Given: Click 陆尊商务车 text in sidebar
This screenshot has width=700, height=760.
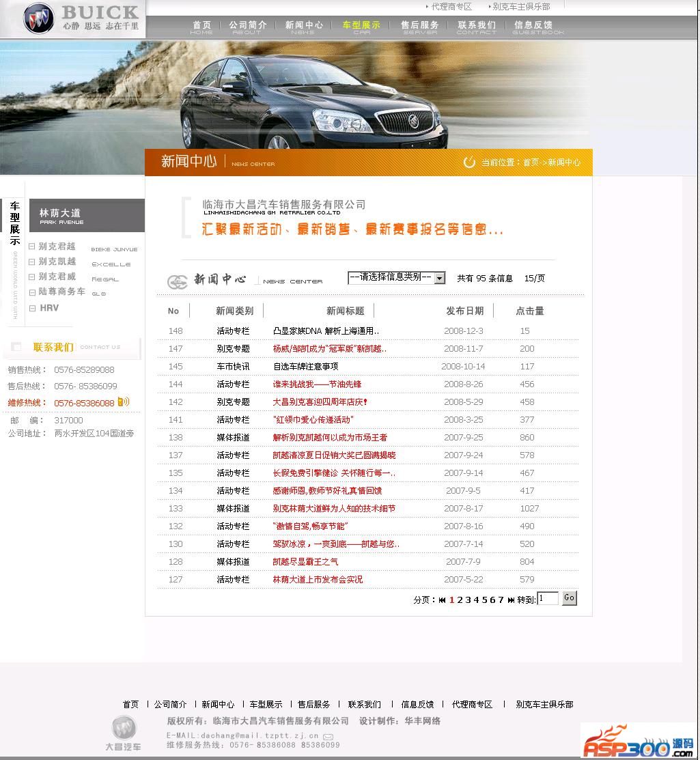Looking at the screenshot, I should pos(62,292).
